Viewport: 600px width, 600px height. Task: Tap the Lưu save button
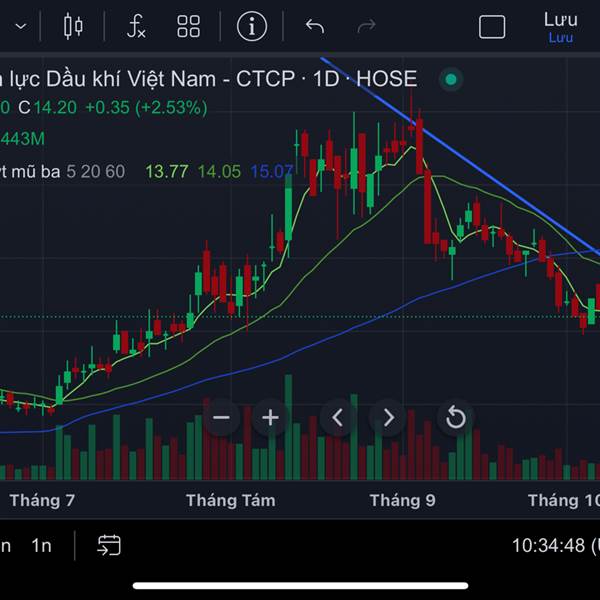pos(561,26)
